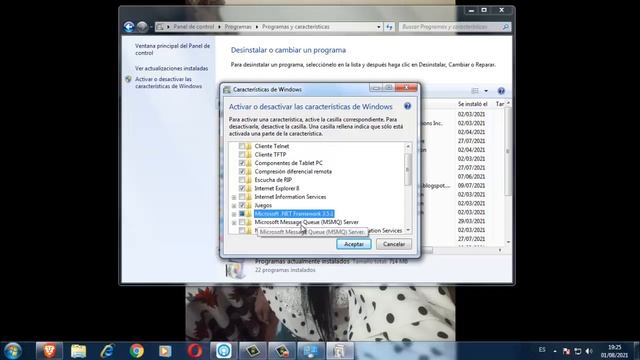This screenshot has height=360, width=640.
Task: Launch Opera browser from taskbar
Action: click(195, 351)
